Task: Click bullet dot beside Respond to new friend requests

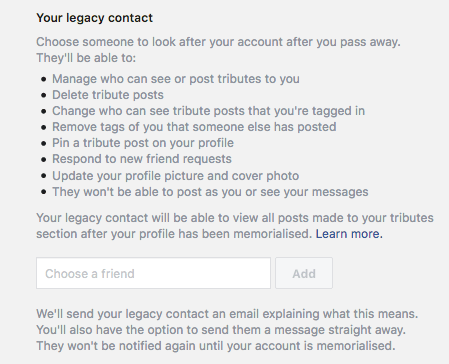Action: click(44, 159)
